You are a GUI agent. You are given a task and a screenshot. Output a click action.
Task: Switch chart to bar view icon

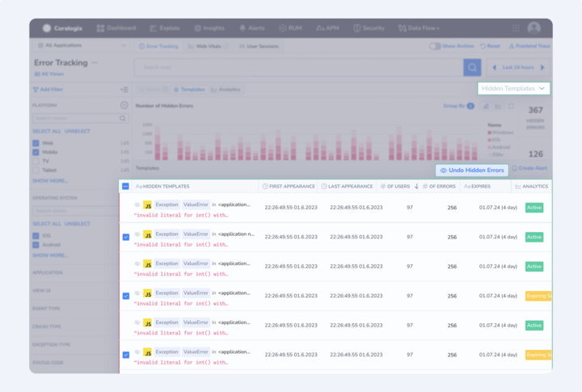click(x=486, y=106)
